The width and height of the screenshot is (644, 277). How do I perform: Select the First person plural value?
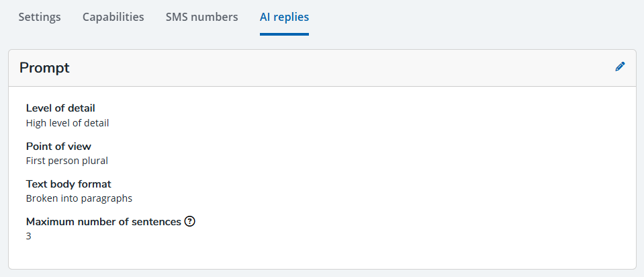coord(66,161)
